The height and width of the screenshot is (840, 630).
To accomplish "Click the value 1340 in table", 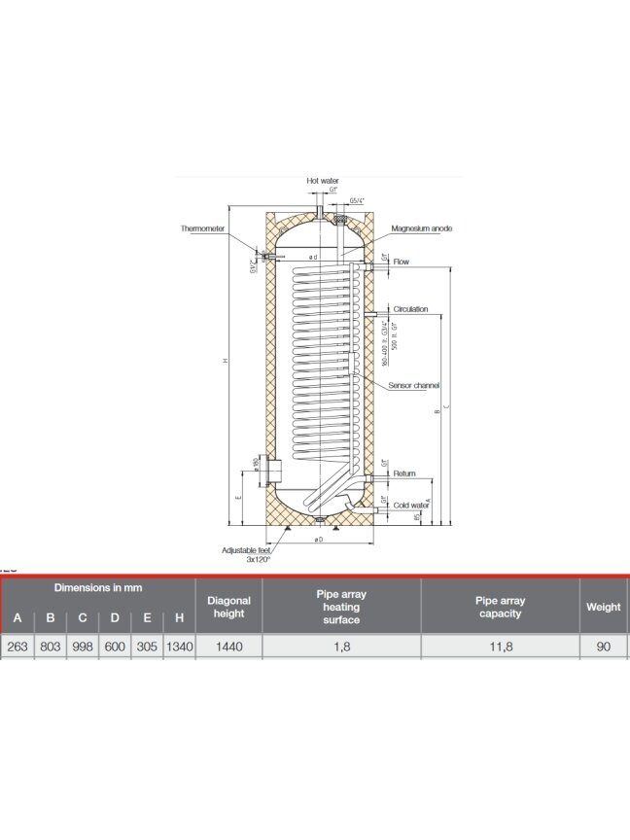I will (180, 647).
